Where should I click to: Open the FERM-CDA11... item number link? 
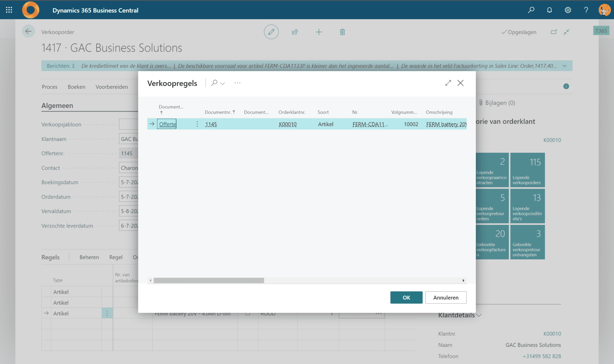[x=370, y=124]
